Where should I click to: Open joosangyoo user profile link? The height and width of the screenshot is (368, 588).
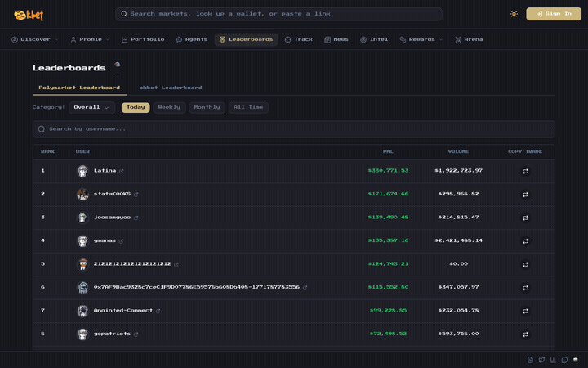pyautogui.click(x=112, y=218)
